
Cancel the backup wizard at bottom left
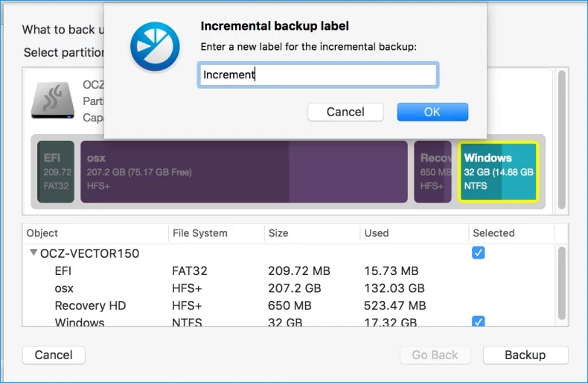(54, 355)
